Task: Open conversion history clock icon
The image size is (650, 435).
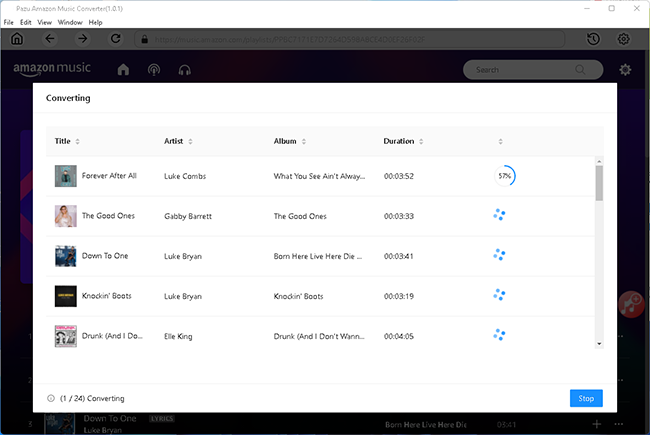Action: (x=594, y=39)
